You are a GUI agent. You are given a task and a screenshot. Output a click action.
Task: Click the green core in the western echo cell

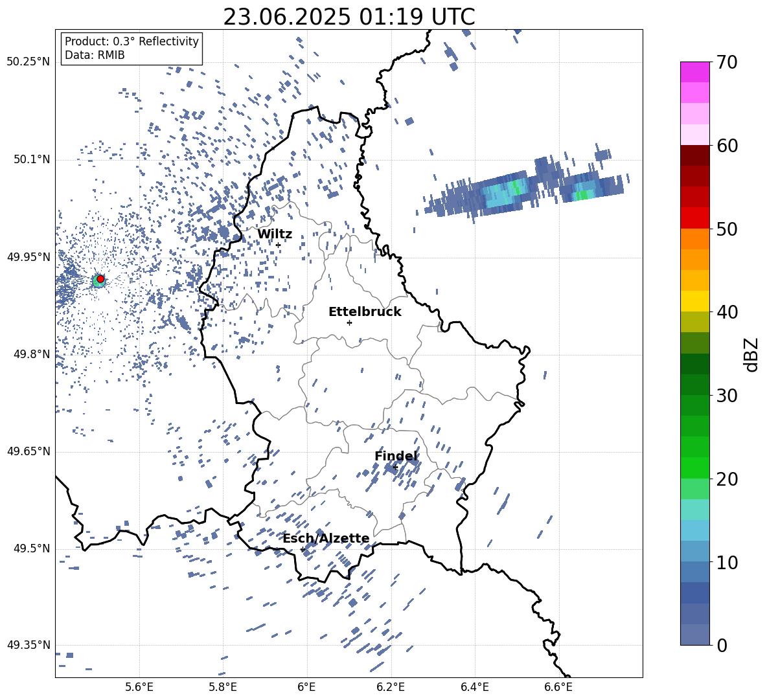coord(516,187)
